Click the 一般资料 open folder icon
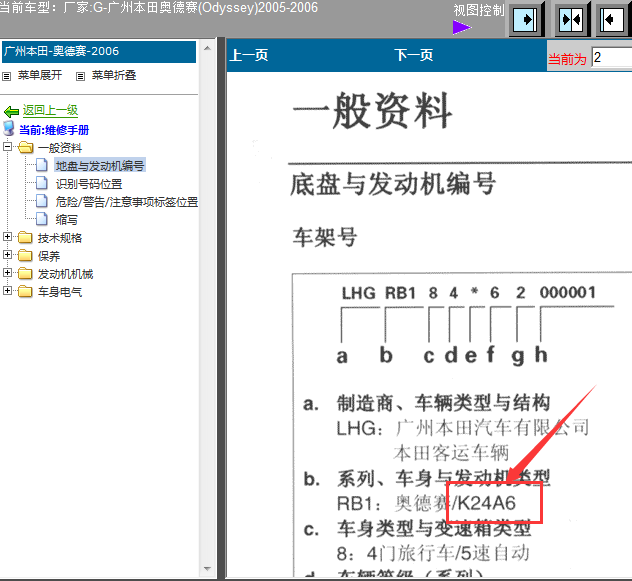Screen dimensions: 632x581 click(25, 147)
